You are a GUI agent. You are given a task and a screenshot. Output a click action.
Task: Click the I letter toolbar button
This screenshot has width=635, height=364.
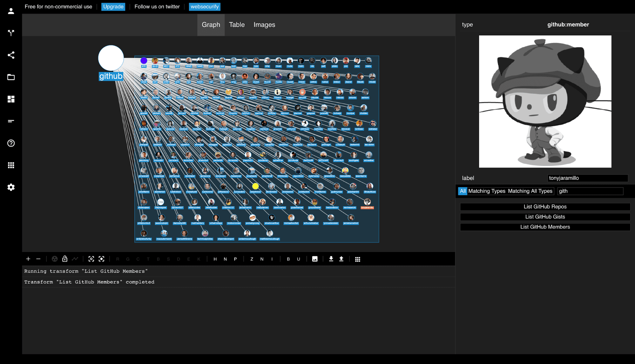point(272,259)
